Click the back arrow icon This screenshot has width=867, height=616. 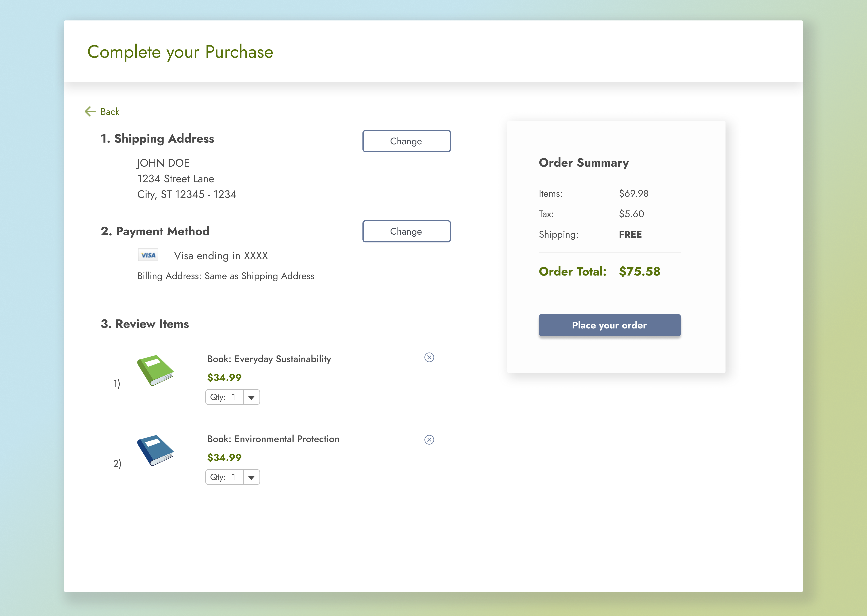tap(90, 111)
